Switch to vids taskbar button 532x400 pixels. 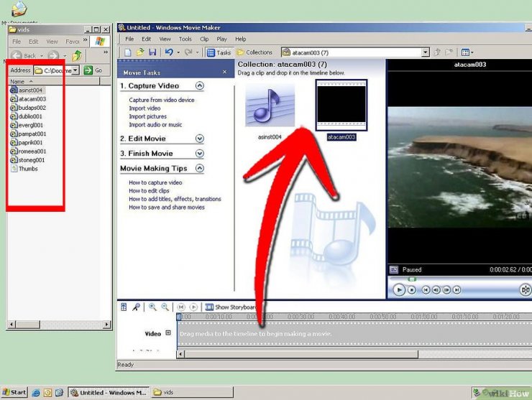point(192,393)
